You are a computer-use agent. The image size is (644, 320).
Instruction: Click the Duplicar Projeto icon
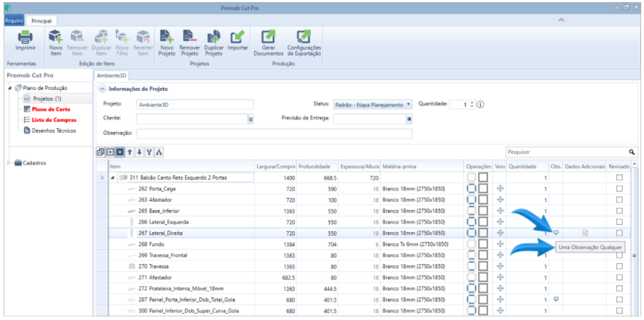tap(213, 37)
